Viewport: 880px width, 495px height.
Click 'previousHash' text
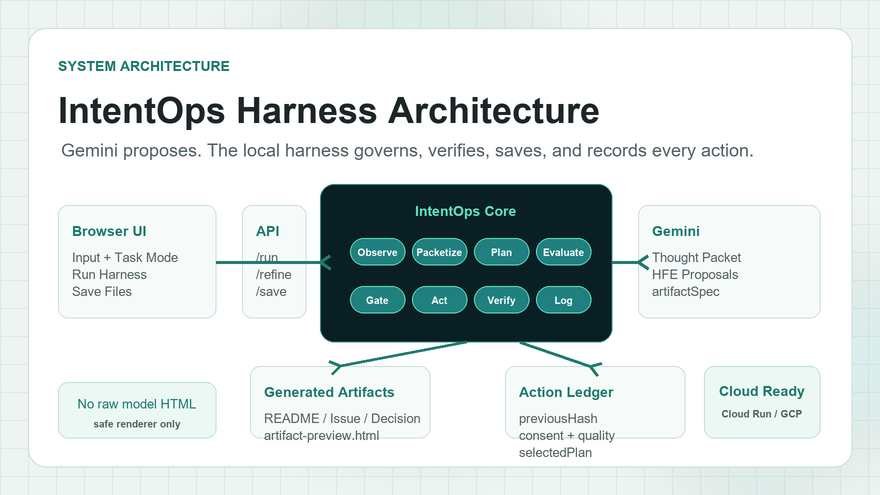[x=558, y=418]
